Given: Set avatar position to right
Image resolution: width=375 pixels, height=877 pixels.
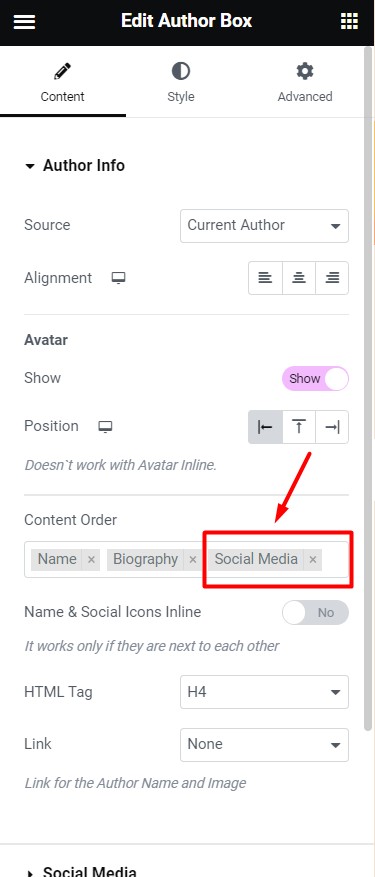Looking at the screenshot, I should 332,427.
